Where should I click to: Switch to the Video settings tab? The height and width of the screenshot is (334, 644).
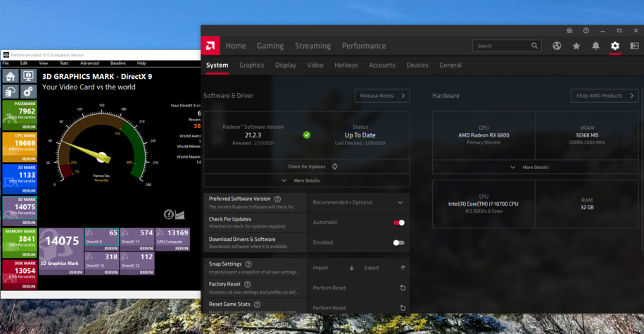tap(315, 65)
